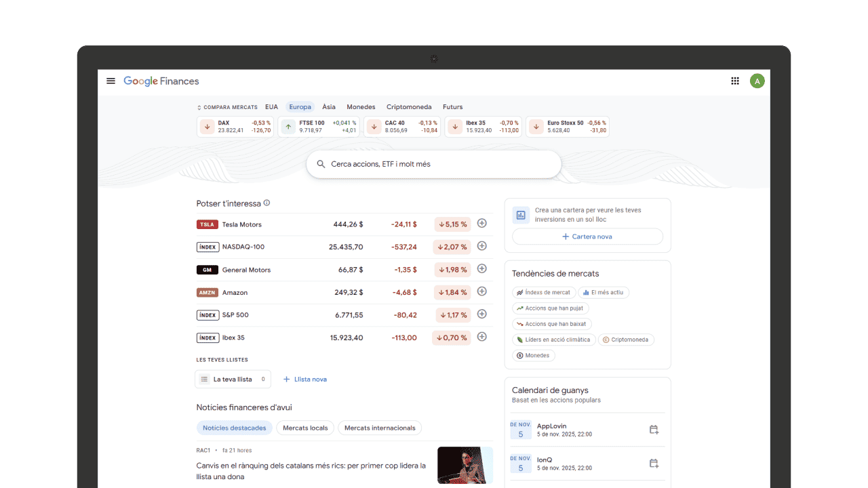Add AppLovin earnings date to calendar
Screen dimensions: 868x488
(653, 429)
